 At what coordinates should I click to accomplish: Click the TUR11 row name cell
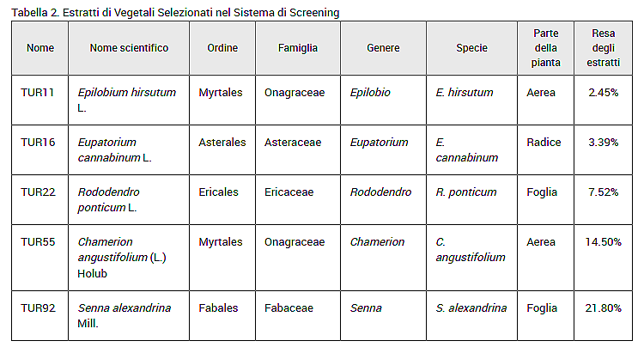(x=39, y=100)
